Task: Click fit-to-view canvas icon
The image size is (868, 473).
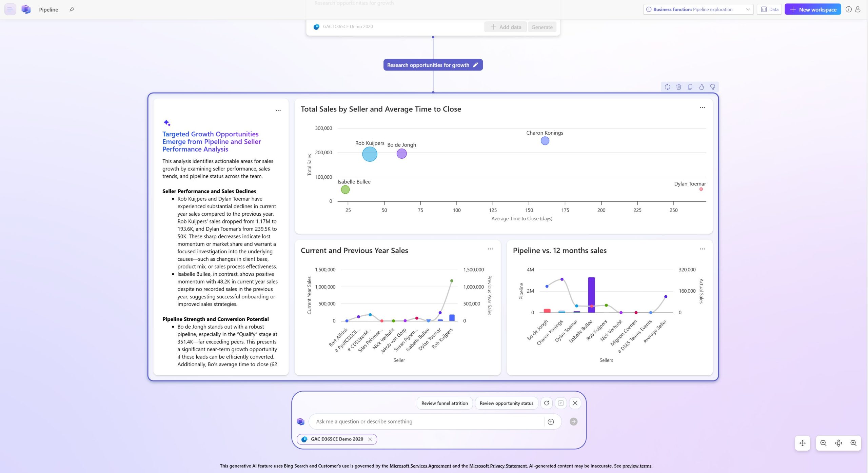Action: pyautogui.click(x=839, y=443)
